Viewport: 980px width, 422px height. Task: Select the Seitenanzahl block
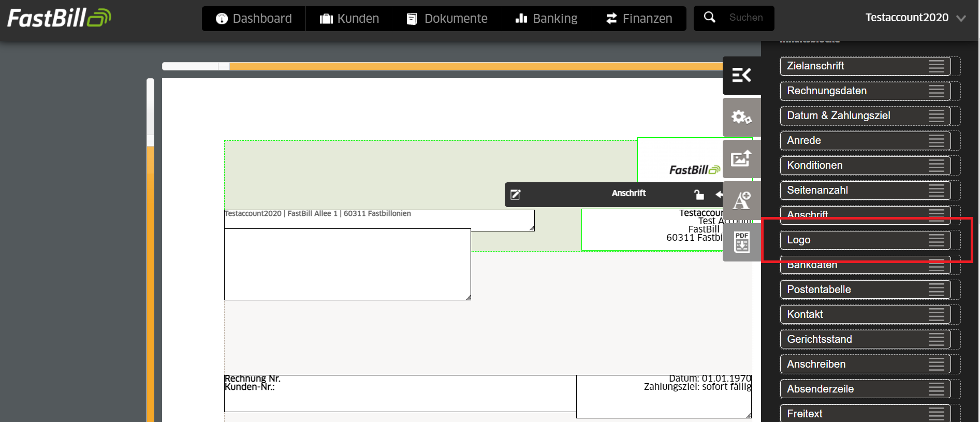[x=865, y=190]
